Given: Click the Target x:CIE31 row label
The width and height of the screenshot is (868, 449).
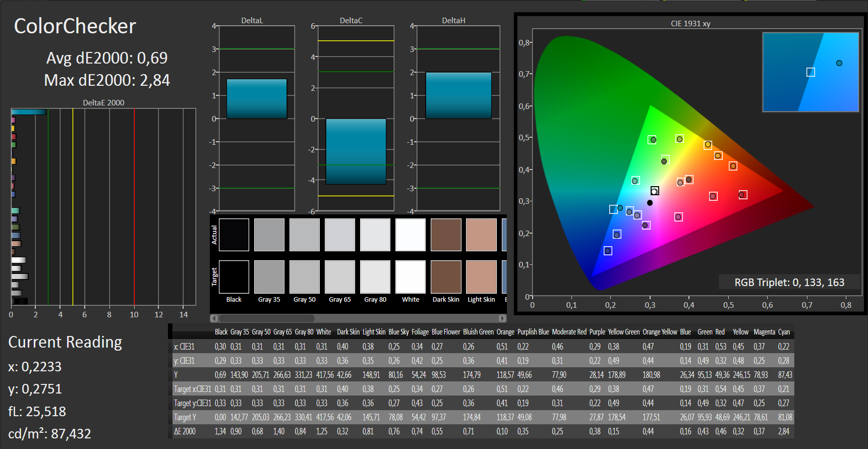Looking at the screenshot, I should tap(192, 389).
